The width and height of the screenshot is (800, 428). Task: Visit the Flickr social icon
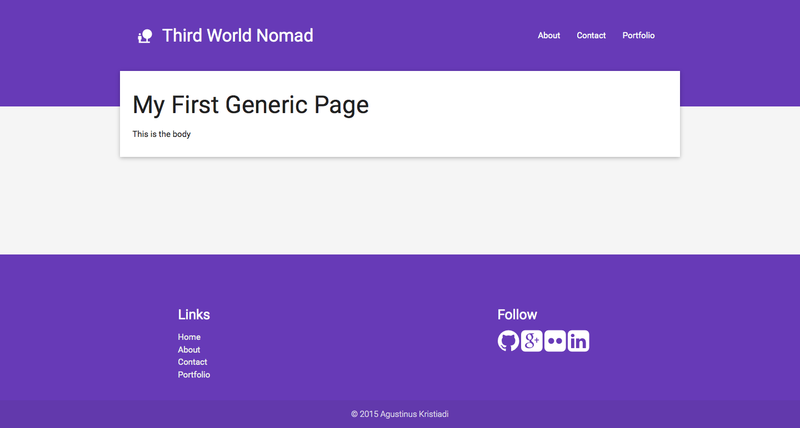point(555,341)
